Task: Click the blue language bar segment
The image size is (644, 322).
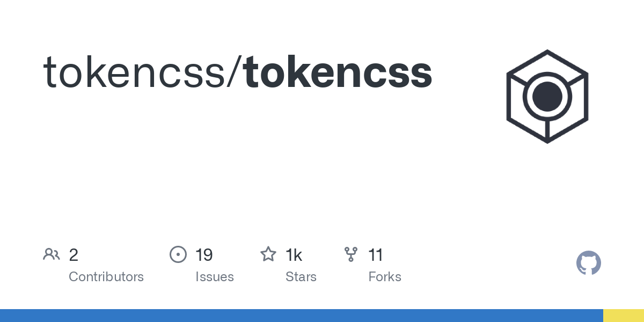Action: [302, 316]
